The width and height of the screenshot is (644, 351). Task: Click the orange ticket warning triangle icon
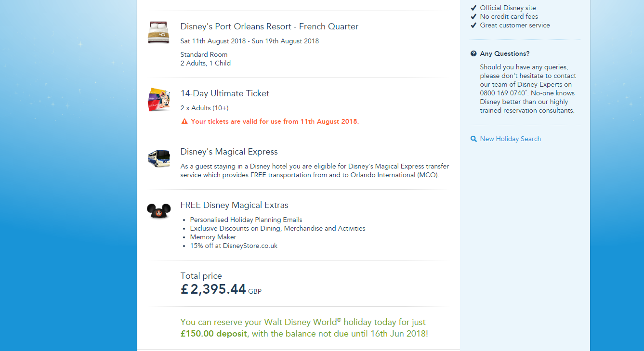tap(184, 122)
